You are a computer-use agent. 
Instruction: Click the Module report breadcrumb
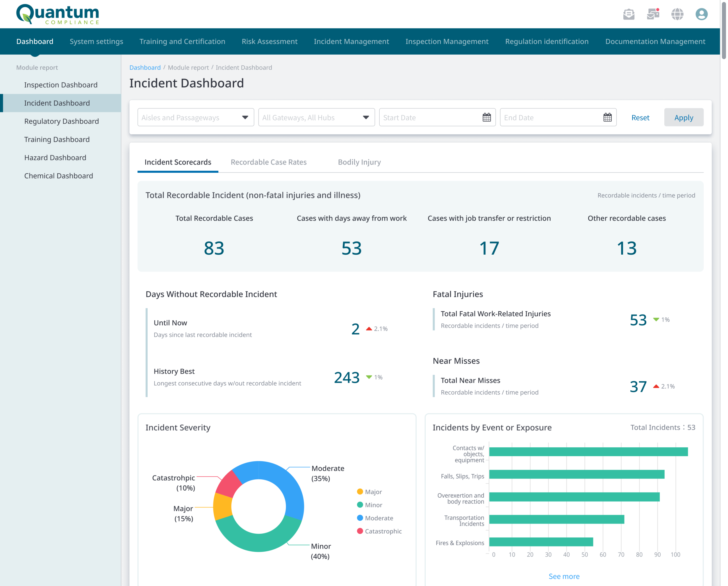188,68
